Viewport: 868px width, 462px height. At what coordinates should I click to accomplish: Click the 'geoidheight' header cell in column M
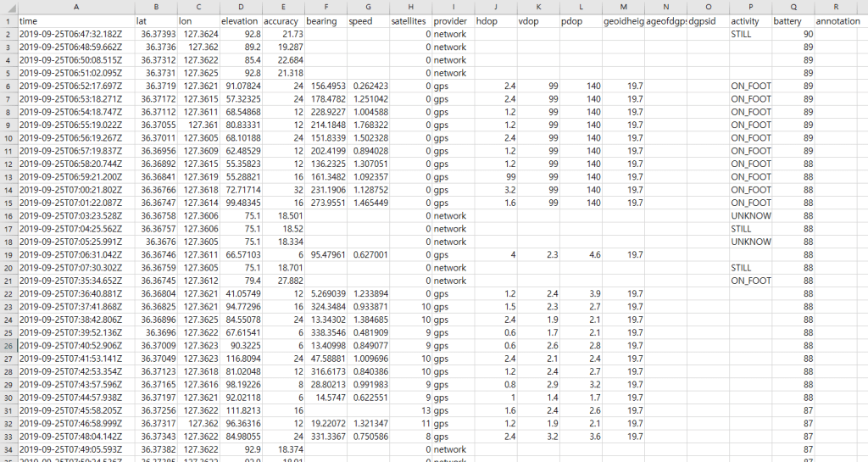623,20
